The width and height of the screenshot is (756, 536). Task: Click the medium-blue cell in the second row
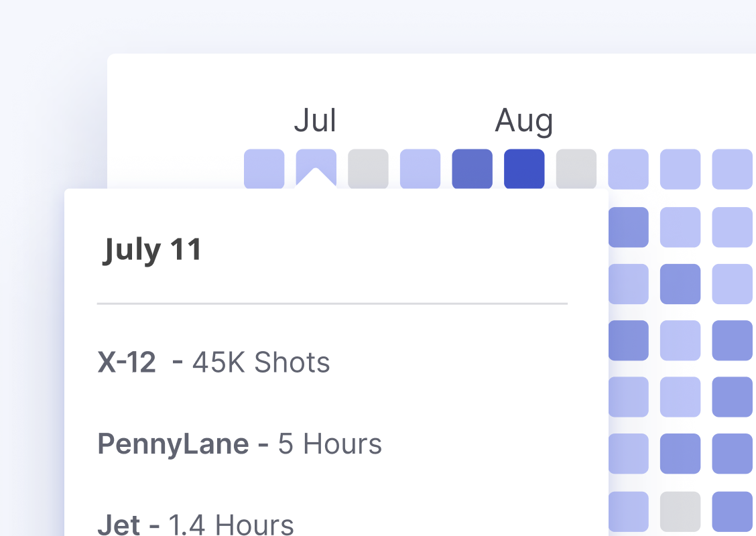pos(628,227)
